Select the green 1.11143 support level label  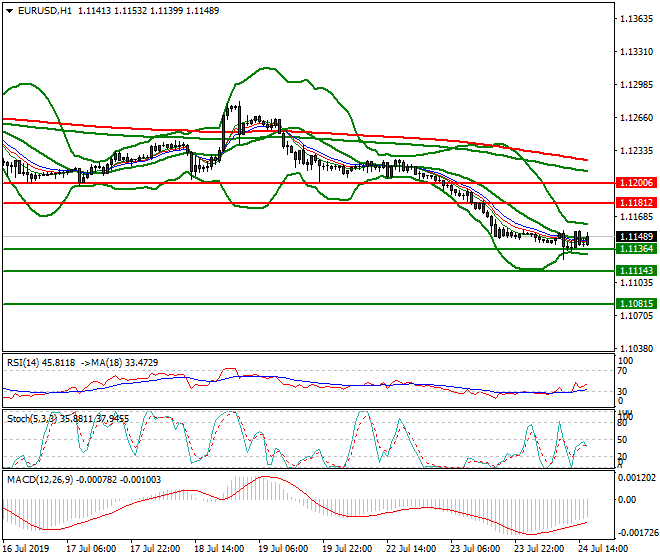click(636, 271)
